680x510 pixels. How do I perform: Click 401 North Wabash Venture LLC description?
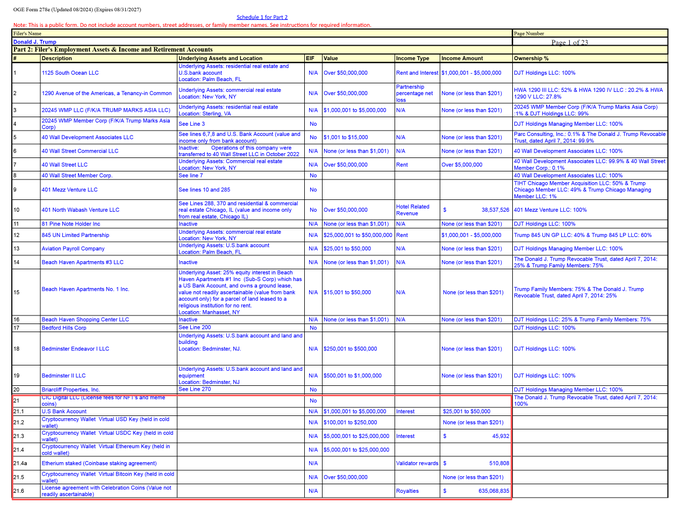click(80, 210)
